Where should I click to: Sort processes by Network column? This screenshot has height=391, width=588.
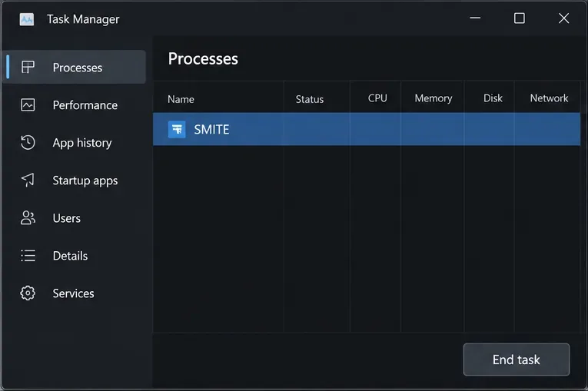(x=549, y=98)
